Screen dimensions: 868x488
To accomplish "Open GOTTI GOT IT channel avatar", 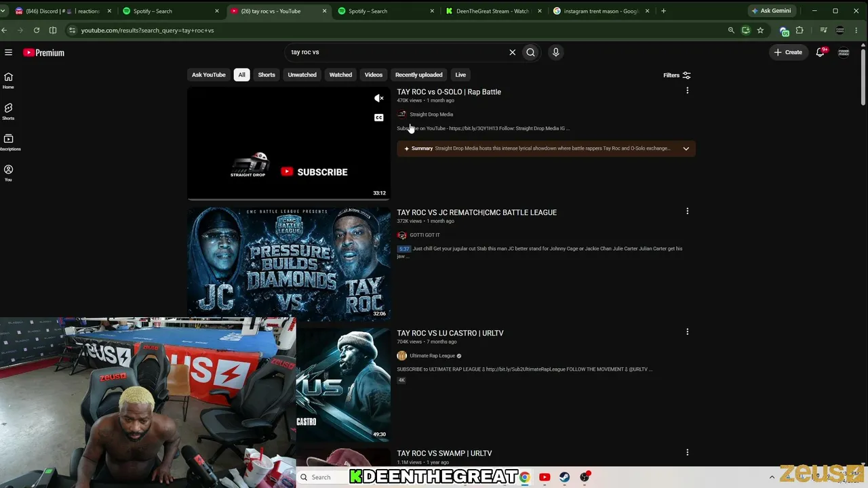I will (x=401, y=235).
